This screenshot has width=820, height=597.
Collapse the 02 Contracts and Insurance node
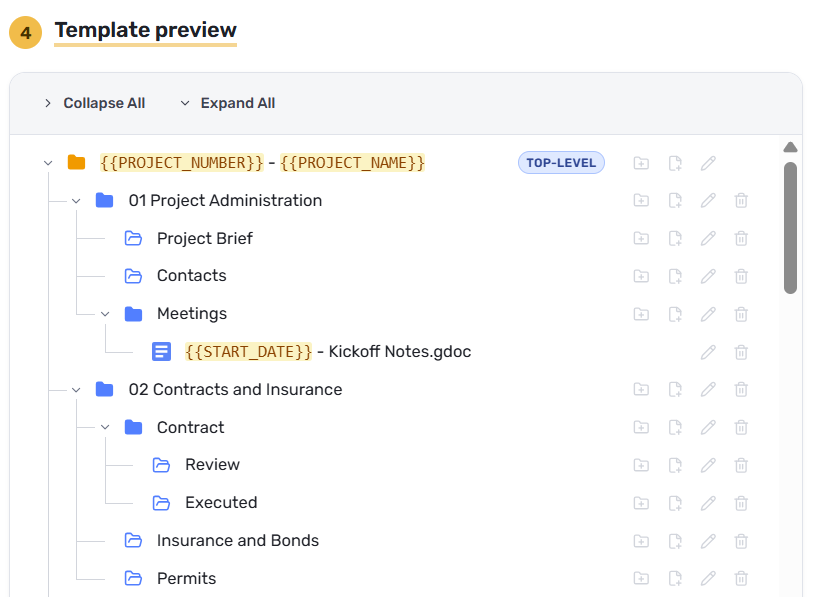[x=76, y=390]
